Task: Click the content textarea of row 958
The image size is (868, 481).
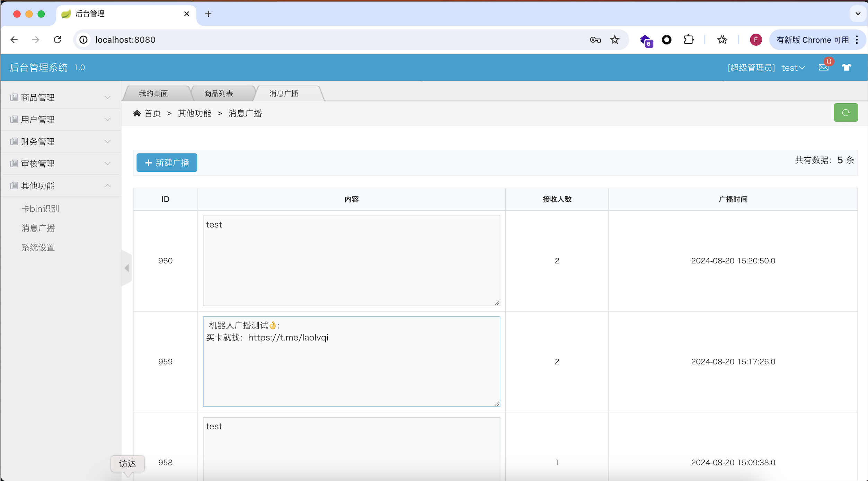Action: point(352,449)
